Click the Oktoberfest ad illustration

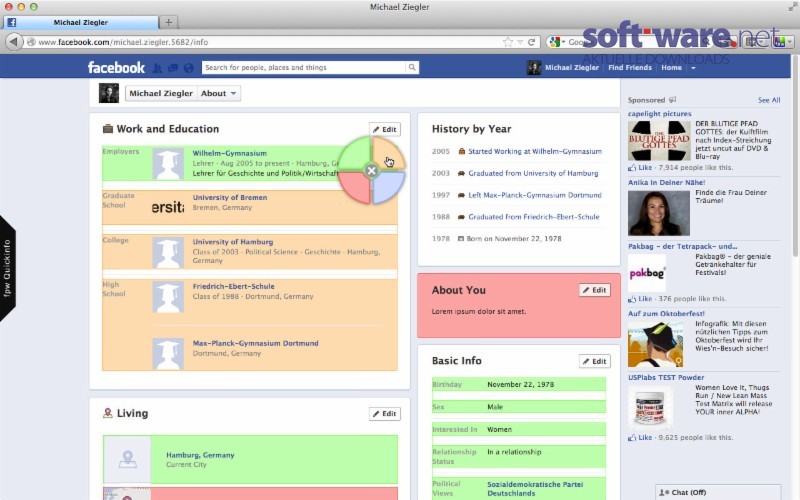click(656, 344)
